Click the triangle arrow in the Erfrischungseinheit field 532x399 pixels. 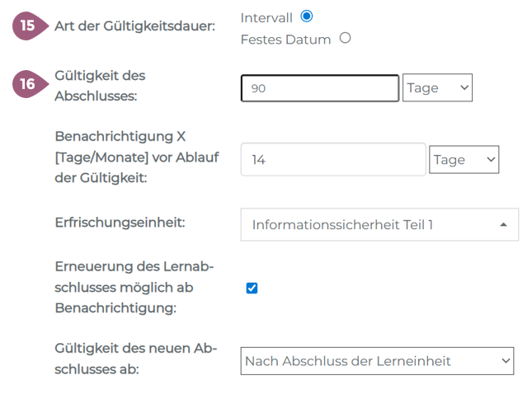[x=503, y=224]
